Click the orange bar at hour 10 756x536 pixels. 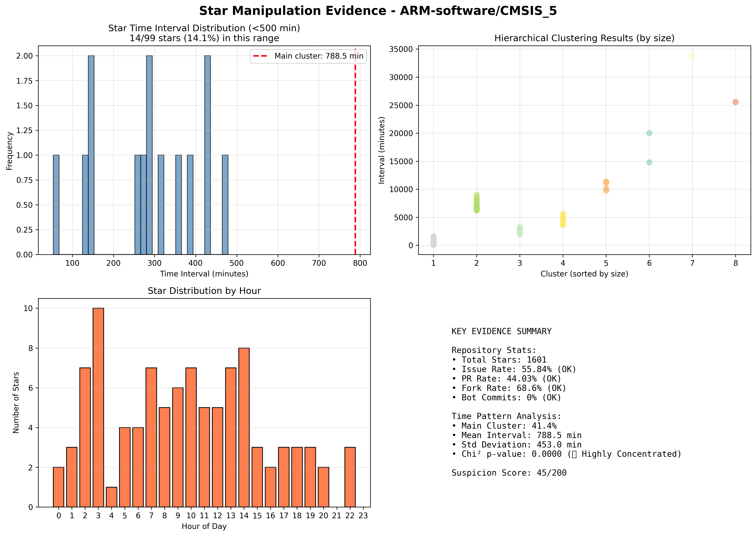(191, 438)
